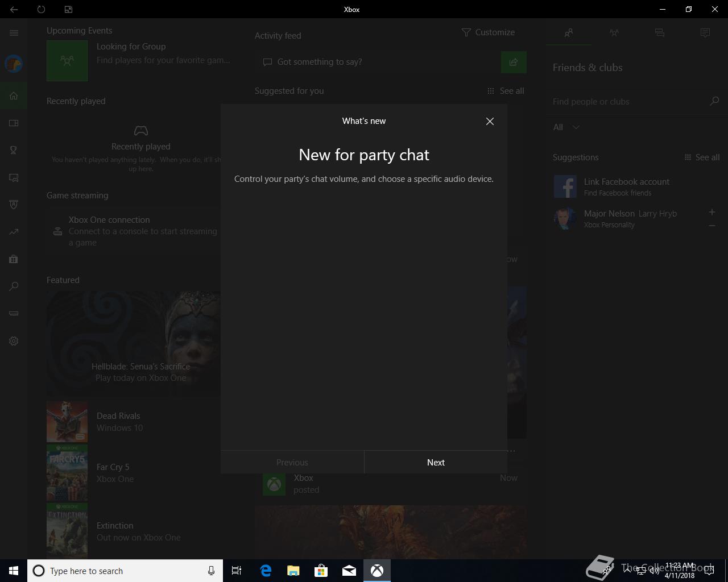
Task: Go back using title bar arrow
Action: [14, 9]
